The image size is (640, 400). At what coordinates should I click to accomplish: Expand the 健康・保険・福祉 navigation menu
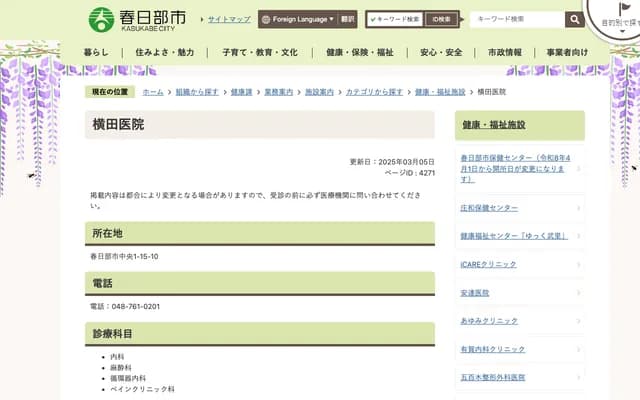point(359,52)
